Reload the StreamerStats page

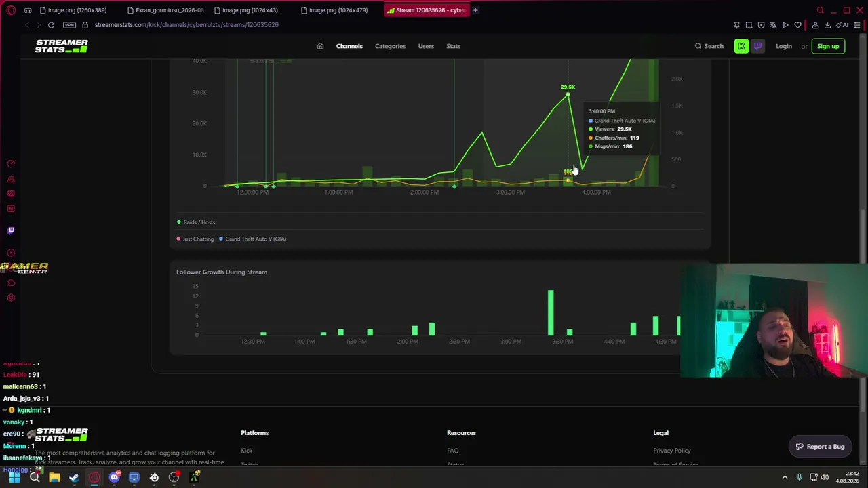51,25
